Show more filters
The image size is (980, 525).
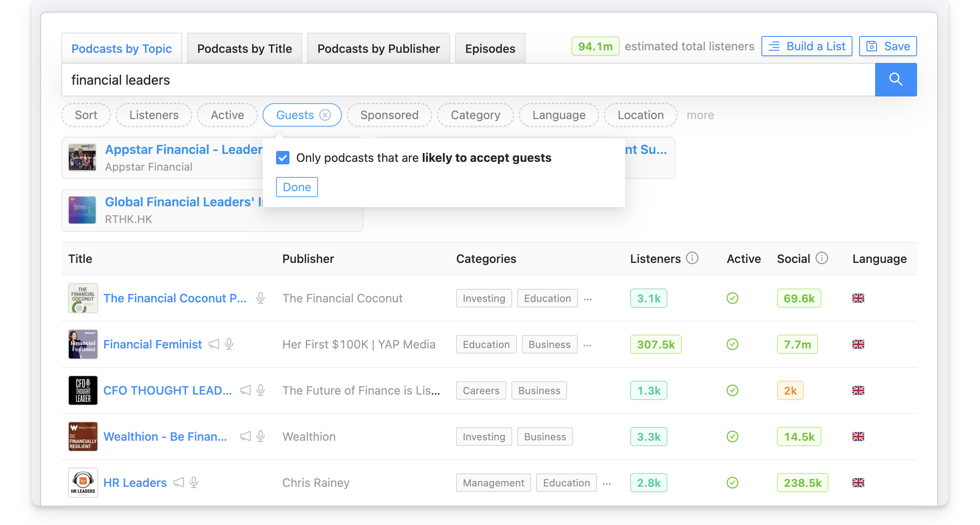tap(700, 115)
